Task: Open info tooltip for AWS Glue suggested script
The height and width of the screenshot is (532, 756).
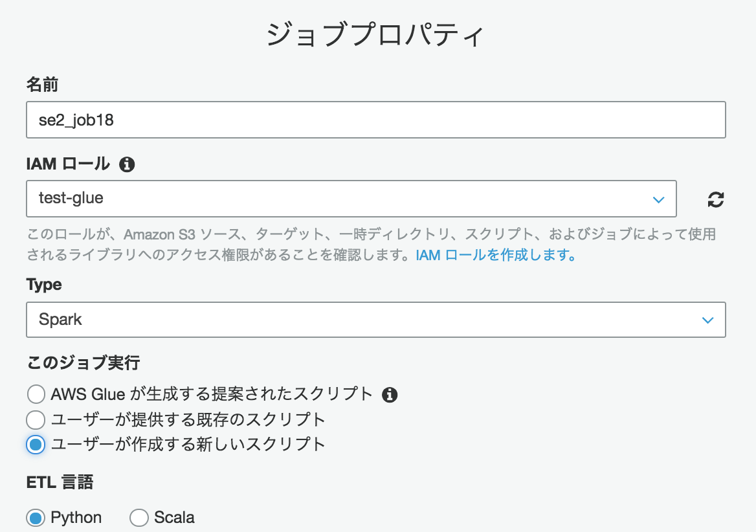Action: [390, 394]
